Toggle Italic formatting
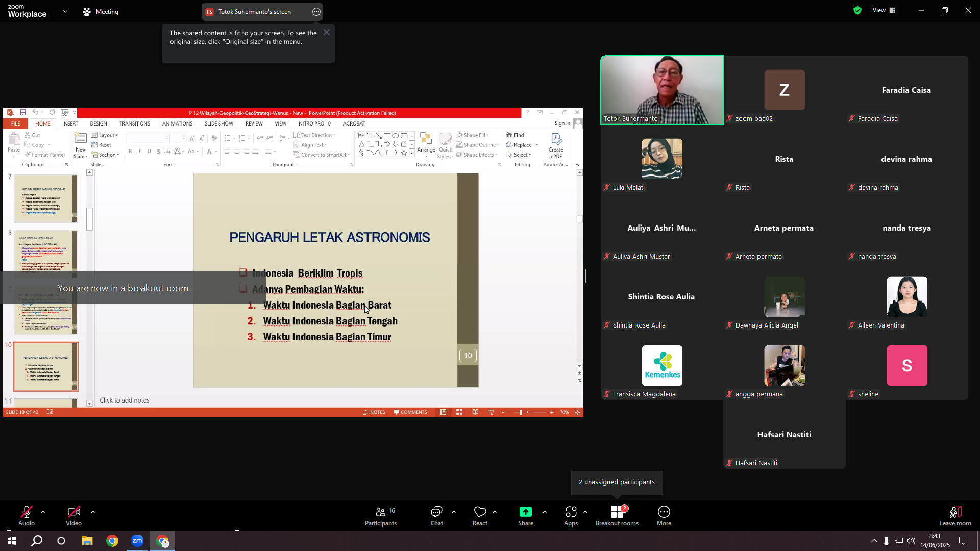This screenshot has width=980, height=551. click(x=139, y=152)
